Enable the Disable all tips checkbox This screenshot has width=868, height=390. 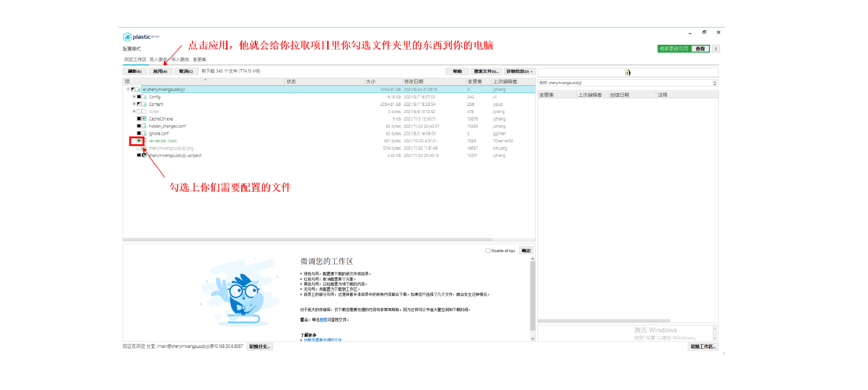pyautogui.click(x=488, y=251)
